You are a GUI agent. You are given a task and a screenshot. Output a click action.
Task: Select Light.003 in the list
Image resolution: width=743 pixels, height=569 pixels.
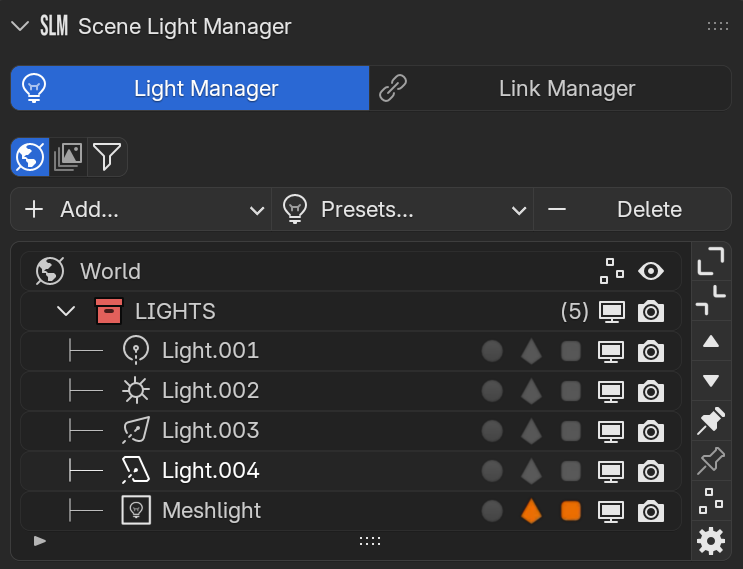coord(351,431)
